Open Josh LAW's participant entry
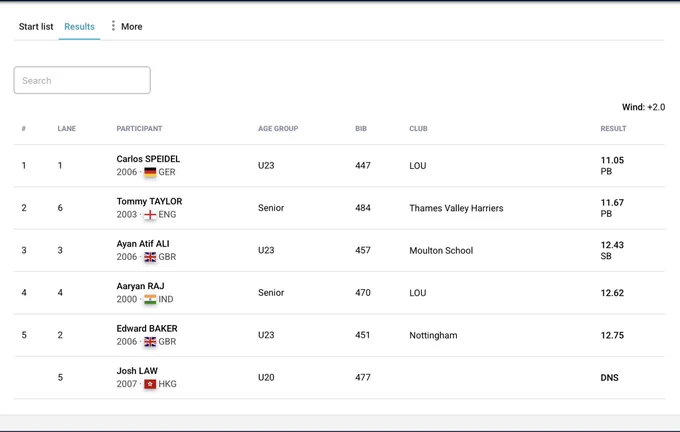The width and height of the screenshot is (680, 432). (137, 371)
